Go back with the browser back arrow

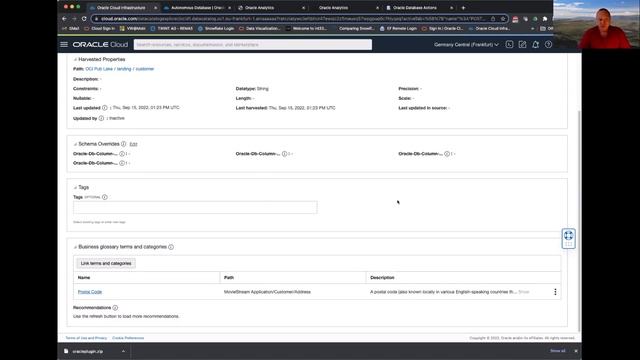point(64,19)
